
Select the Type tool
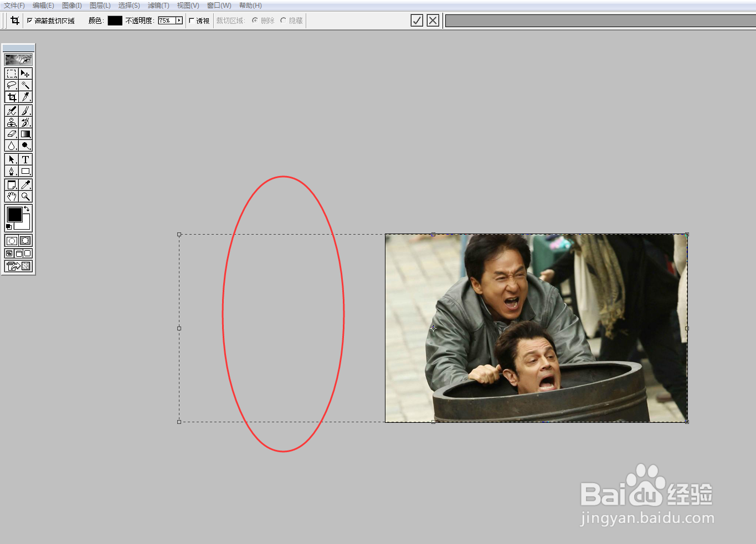(x=25, y=159)
